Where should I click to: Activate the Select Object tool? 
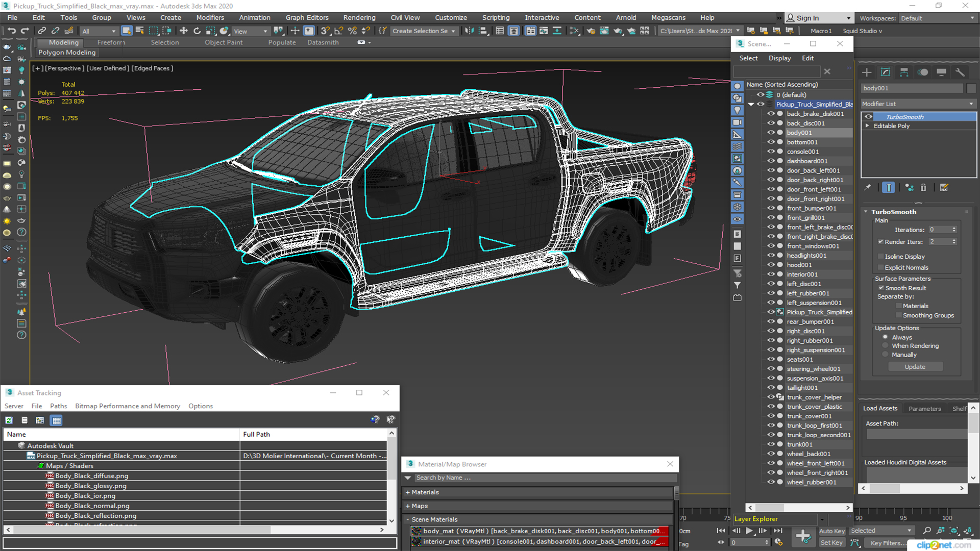coord(127,31)
